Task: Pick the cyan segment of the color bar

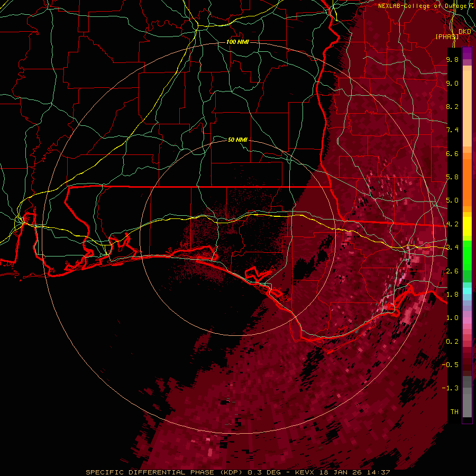Action: pos(467,291)
